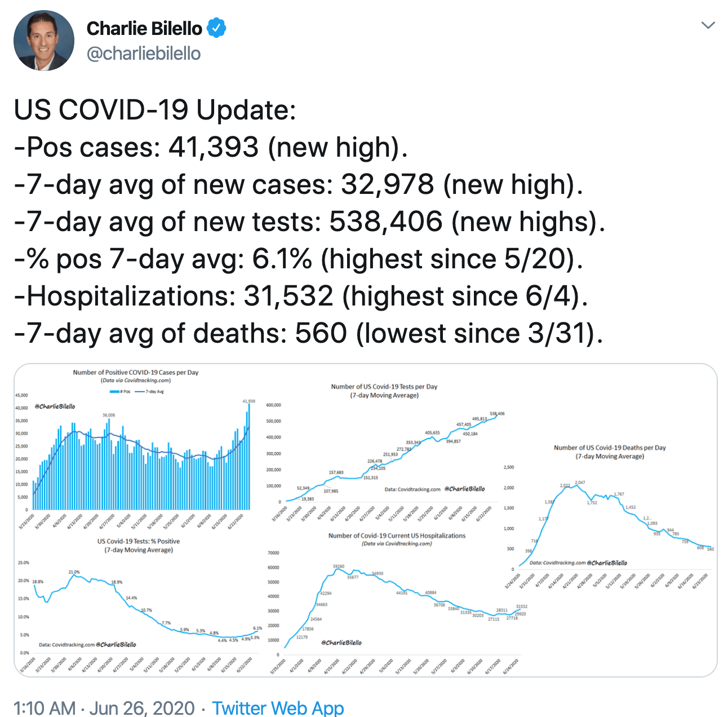Viewport: 728px width, 717px height.
Task: Open the Twitter Web App source link
Action: point(278,707)
